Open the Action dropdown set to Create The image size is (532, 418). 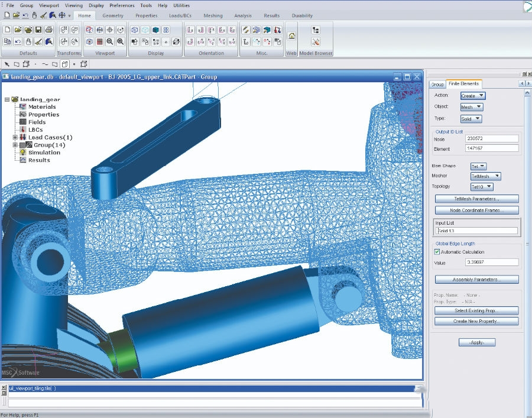click(x=473, y=95)
